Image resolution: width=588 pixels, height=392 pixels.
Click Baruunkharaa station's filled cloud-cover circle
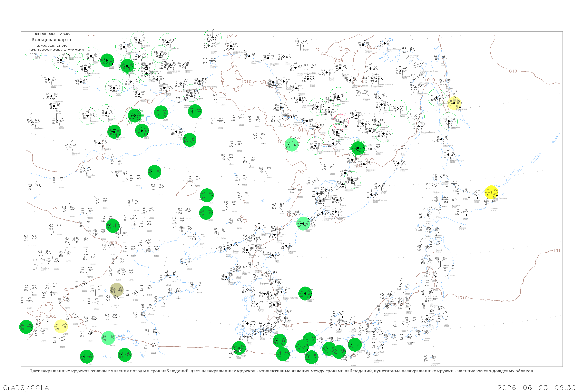point(49,80)
